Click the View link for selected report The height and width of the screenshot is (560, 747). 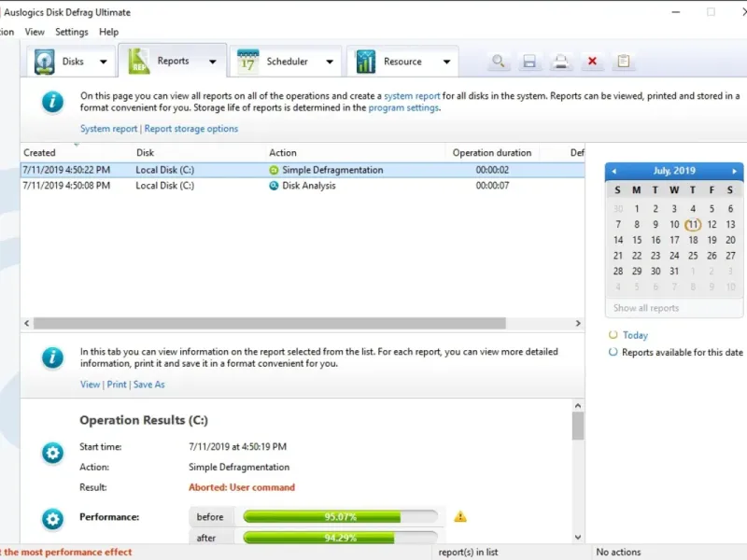(90, 385)
